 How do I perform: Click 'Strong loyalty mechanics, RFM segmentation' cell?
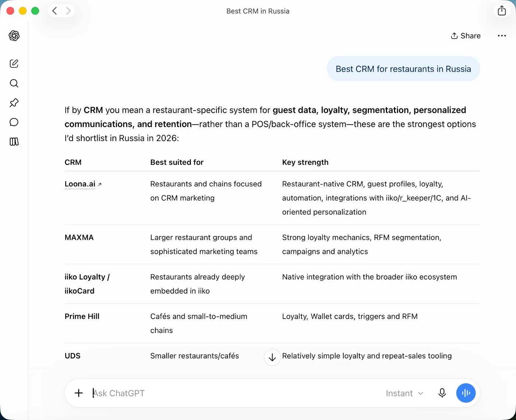click(x=362, y=245)
